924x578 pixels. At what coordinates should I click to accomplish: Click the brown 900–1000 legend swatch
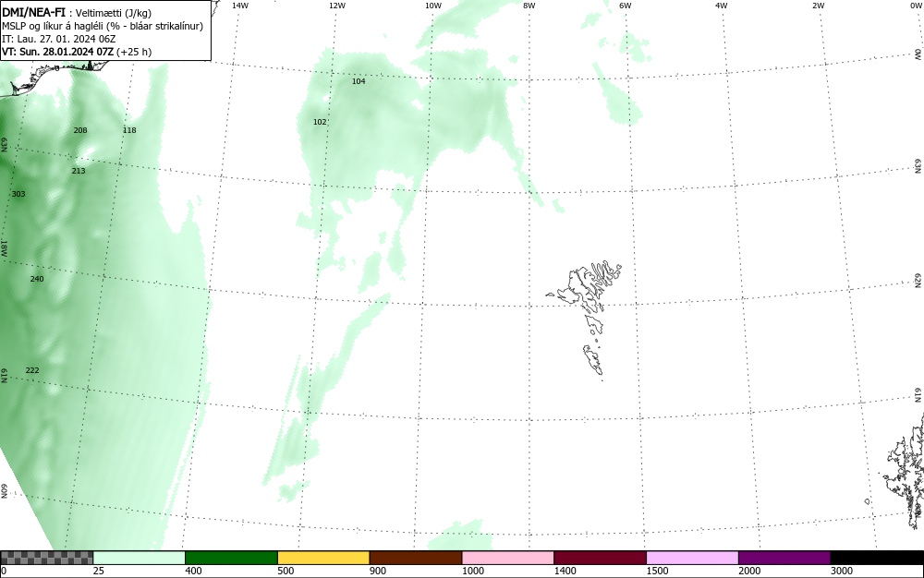pyautogui.click(x=416, y=558)
